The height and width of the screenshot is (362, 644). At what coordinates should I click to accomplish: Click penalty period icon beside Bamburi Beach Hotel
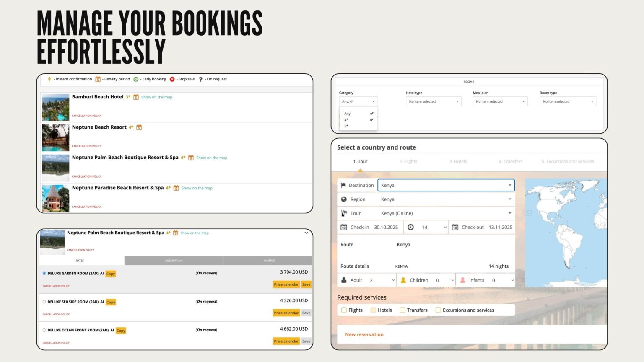point(136,97)
